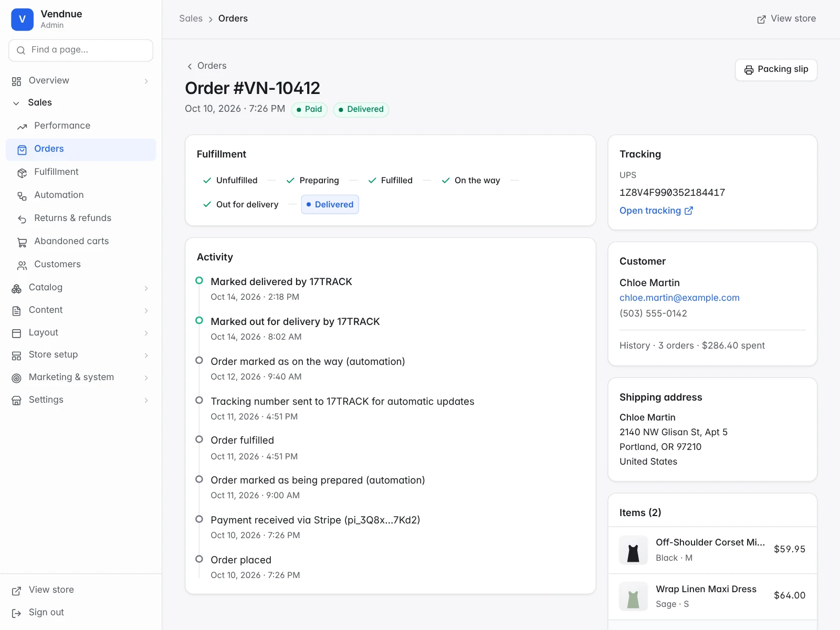Click the Off-Shoulder Corset product thumbnail
The image size is (840, 630).
[x=633, y=550]
